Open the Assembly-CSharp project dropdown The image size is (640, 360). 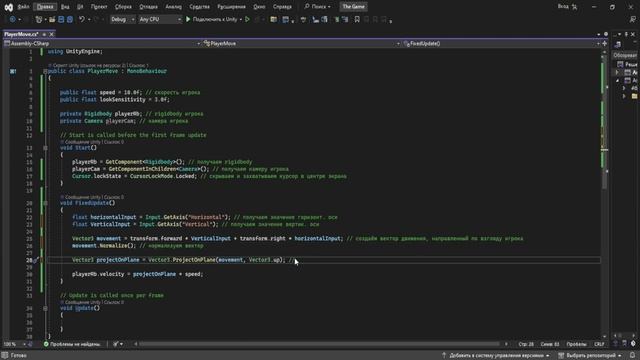pyautogui.click(x=102, y=43)
